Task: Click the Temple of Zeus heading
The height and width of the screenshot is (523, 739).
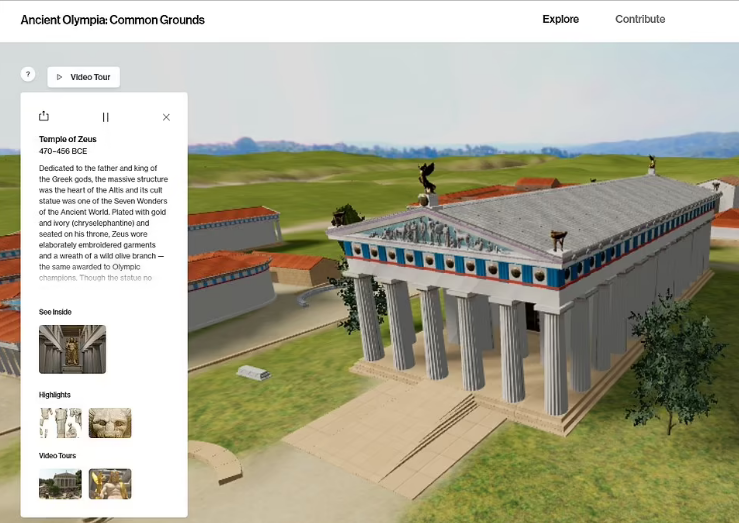Action: (67, 139)
